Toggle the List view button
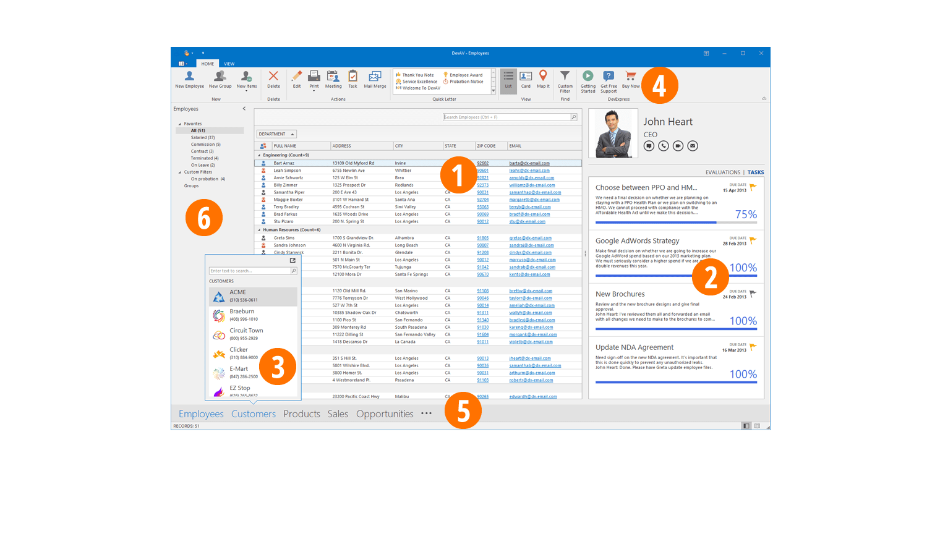Image resolution: width=940 pixels, height=560 pixels. [508, 79]
